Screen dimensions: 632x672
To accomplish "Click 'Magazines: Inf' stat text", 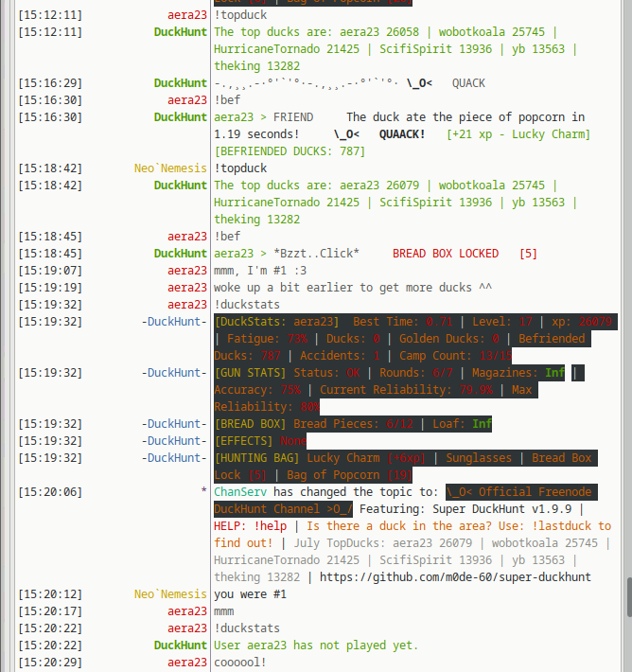I will pyautogui.click(x=518, y=372).
